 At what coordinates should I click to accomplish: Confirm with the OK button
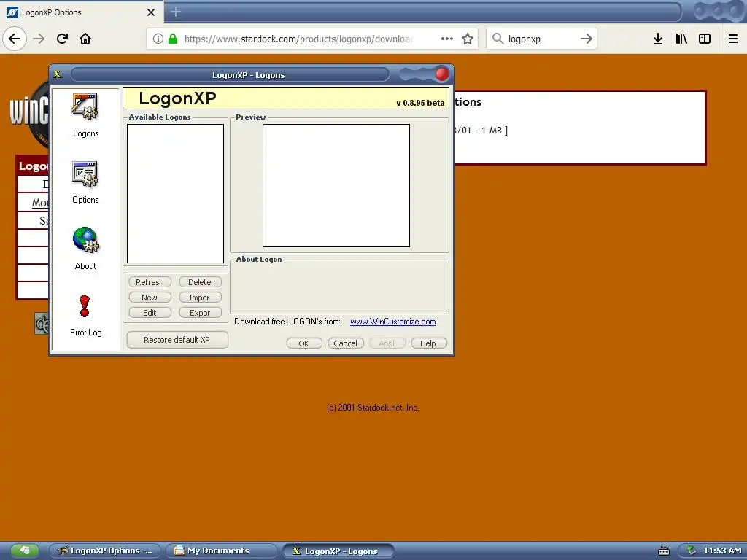point(304,343)
